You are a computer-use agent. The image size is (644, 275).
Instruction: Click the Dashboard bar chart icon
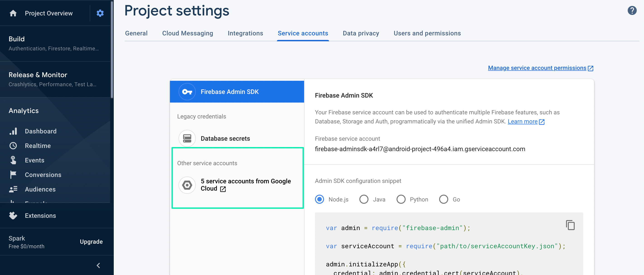pyautogui.click(x=13, y=131)
